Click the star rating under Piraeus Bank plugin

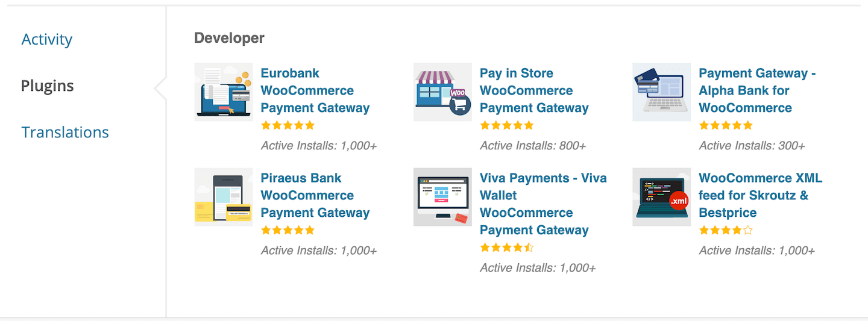click(x=288, y=231)
